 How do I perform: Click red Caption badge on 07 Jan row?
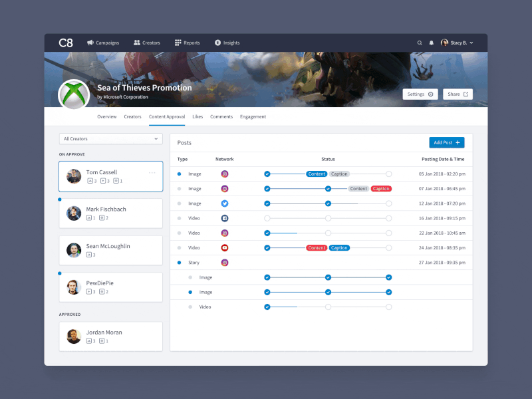381,189
